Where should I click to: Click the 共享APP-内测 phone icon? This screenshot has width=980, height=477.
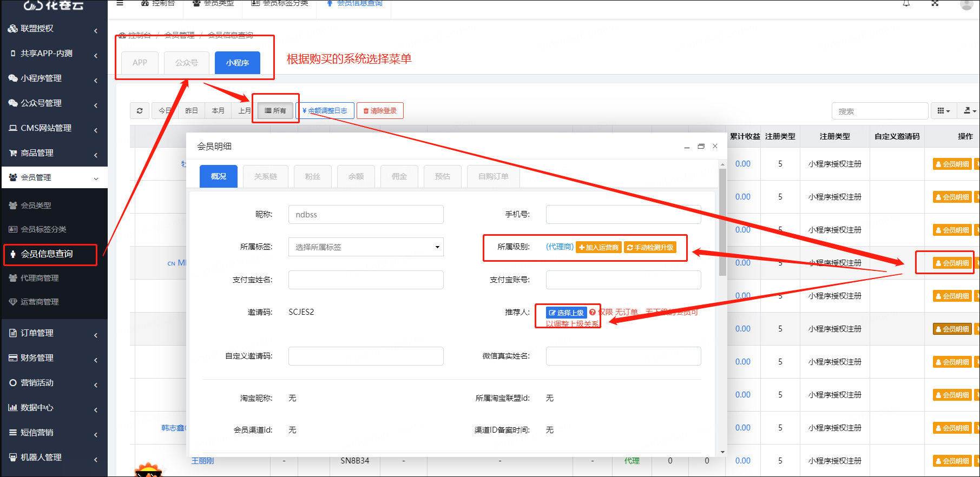click(x=13, y=54)
